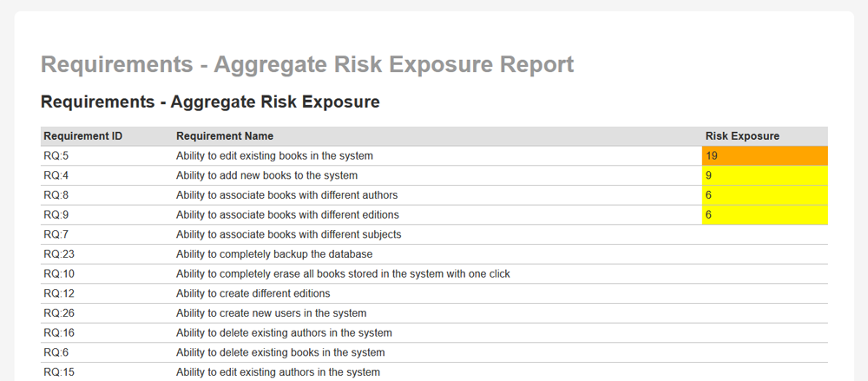Click the orange risk exposure cell showing 19
Image resolution: width=868 pixels, height=381 pixels.
click(764, 156)
